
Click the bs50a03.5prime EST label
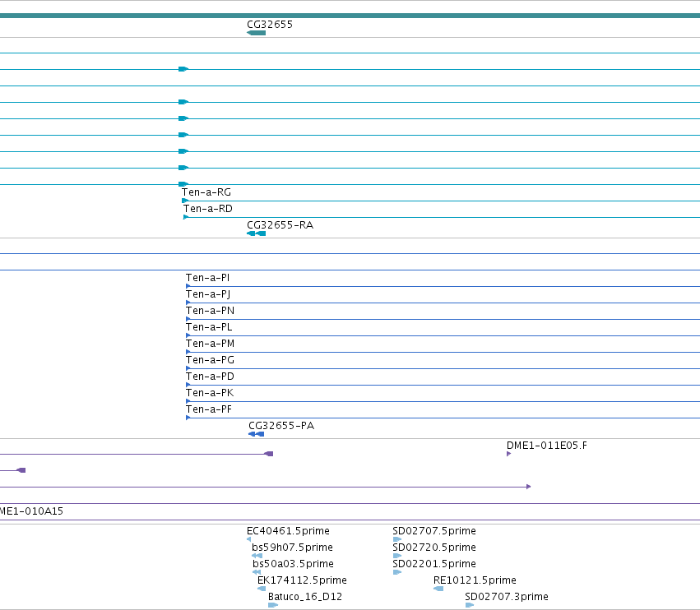click(x=293, y=564)
